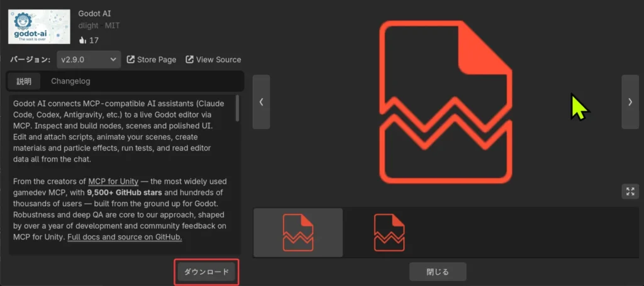Click the fullscreen expand preview icon
The width and height of the screenshot is (644, 286).
[x=630, y=191]
